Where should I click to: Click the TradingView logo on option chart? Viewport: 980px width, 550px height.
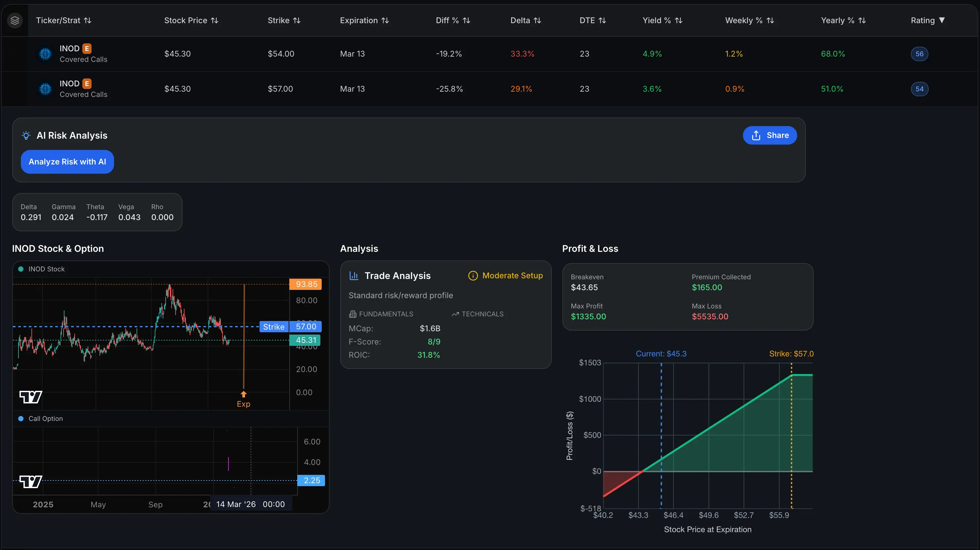coord(30,482)
